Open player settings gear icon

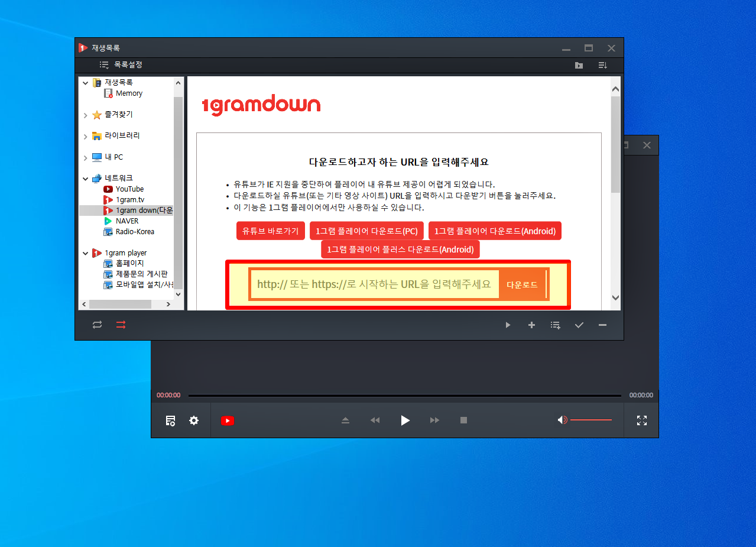[x=194, y=420]
